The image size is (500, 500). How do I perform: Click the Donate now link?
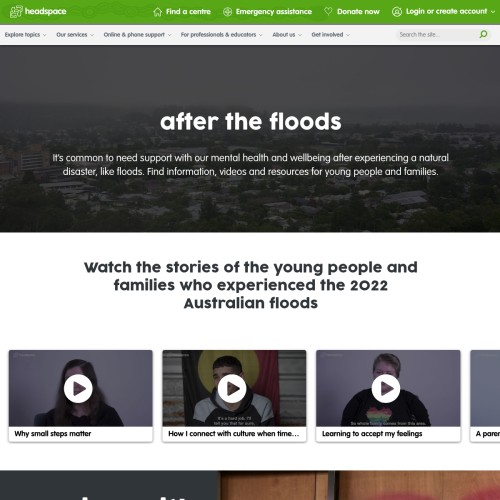click(358, 12)
